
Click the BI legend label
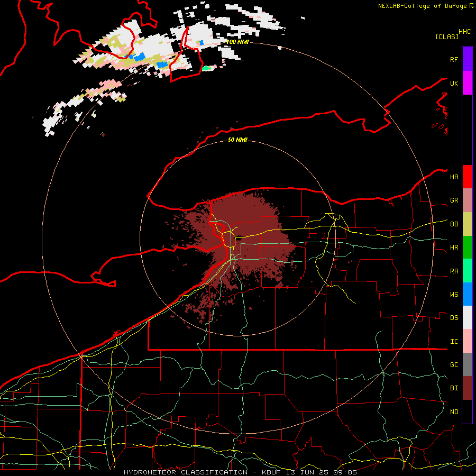point(454,388)
